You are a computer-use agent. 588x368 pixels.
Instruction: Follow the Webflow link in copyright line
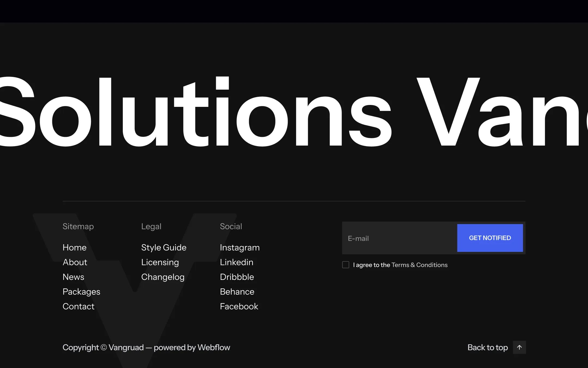click(x=214, y=347)
